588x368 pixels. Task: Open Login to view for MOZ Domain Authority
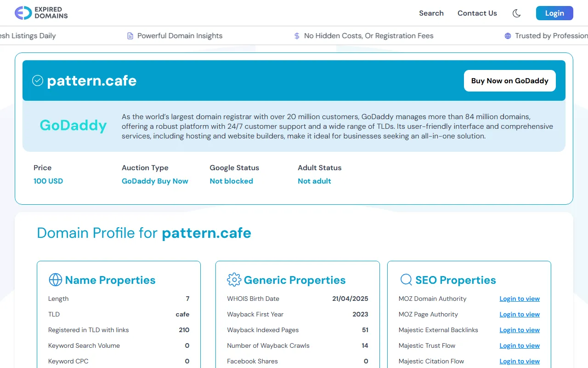click(520, 299)
